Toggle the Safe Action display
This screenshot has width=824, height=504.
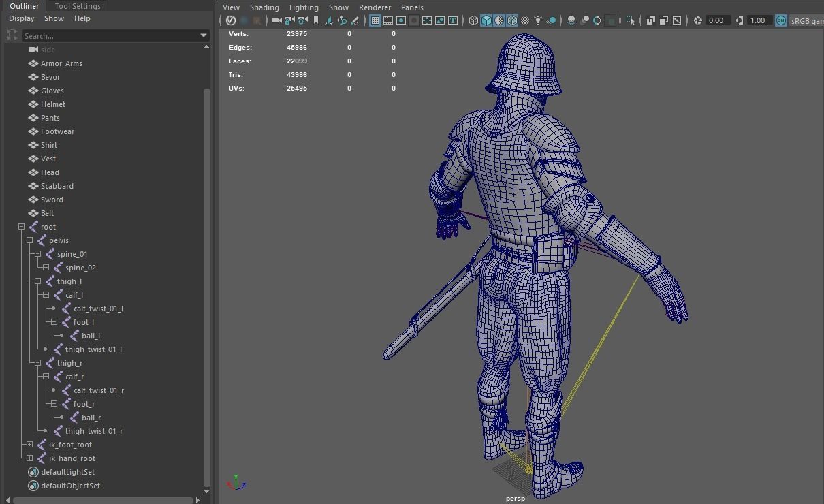pos(440,20)
